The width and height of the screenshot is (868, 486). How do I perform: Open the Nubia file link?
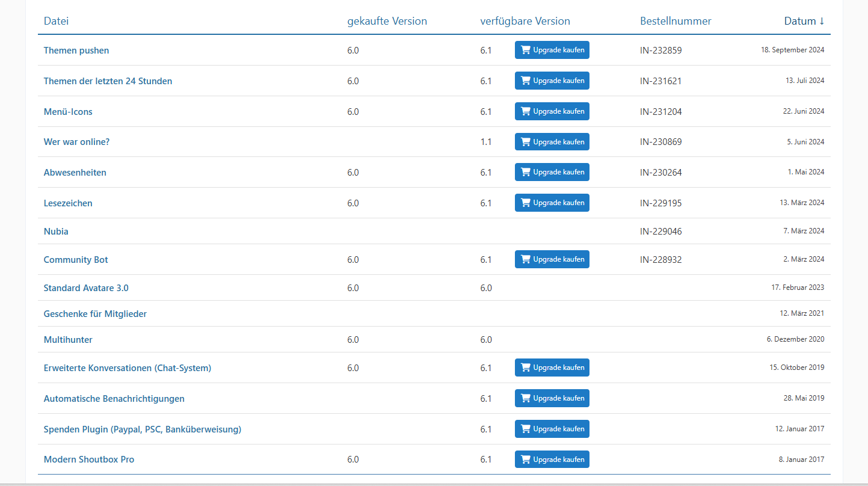point(56,232)
